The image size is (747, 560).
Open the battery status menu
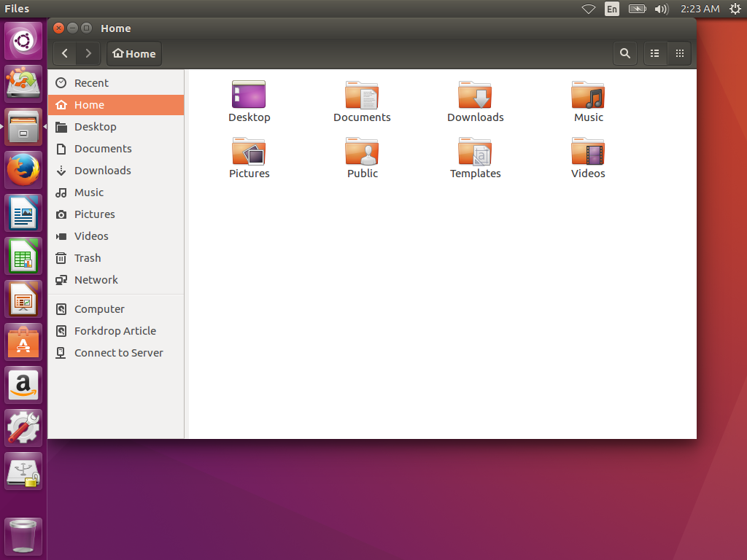[636, 9]
